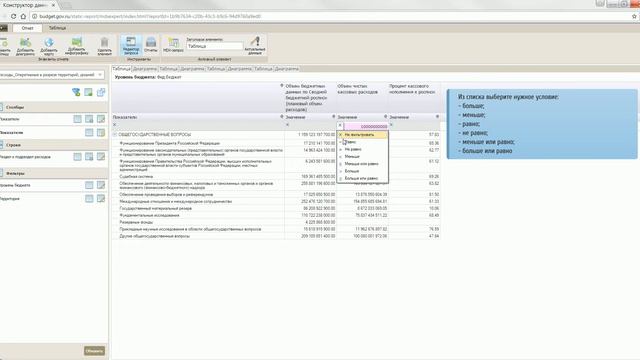
Task: Collapse the Фильтры section
Action: 1,173
